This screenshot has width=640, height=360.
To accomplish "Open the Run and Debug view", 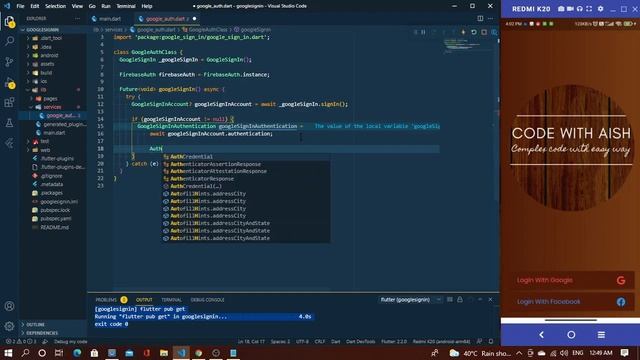I will coord(9,83).
